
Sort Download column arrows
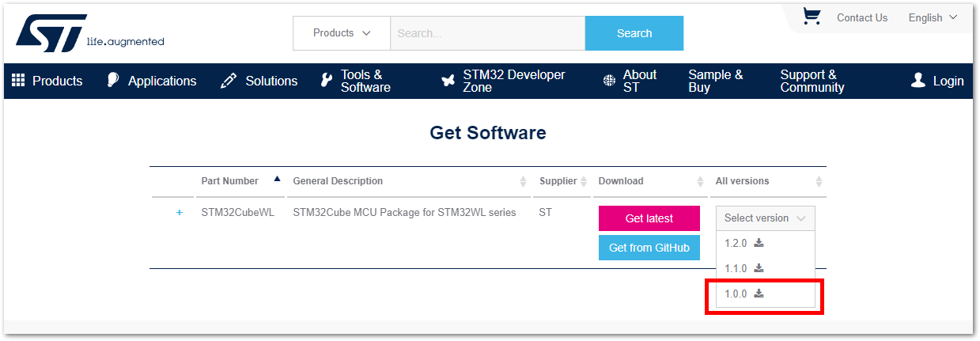[701, 181]
